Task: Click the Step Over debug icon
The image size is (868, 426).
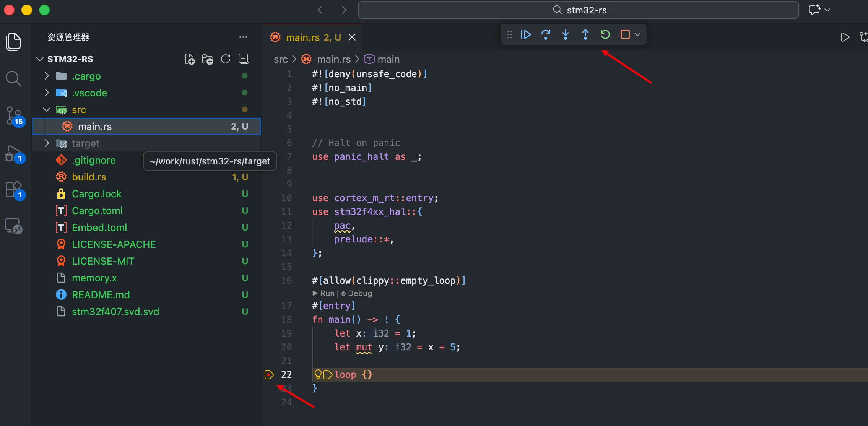Action: click(546, 35)
